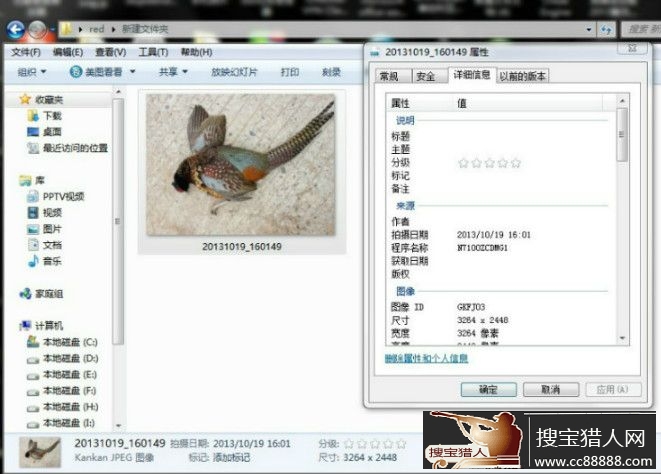Open 本地磁盘 (H:) drive

62,407
